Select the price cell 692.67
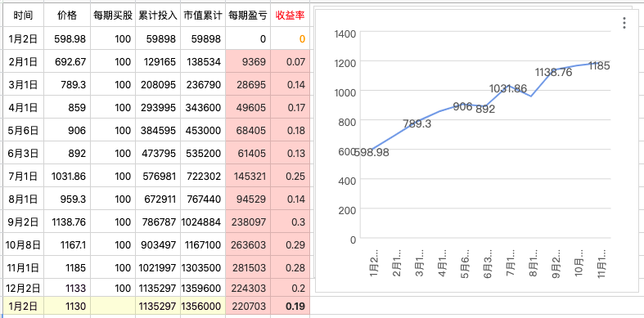The height and width of the screenshot is (318, 644). point(67,62)
